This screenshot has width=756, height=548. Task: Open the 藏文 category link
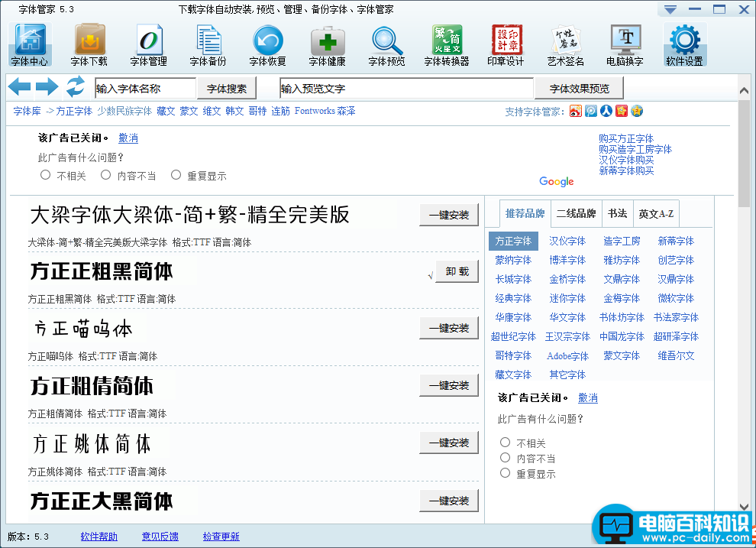pos(166,111)
